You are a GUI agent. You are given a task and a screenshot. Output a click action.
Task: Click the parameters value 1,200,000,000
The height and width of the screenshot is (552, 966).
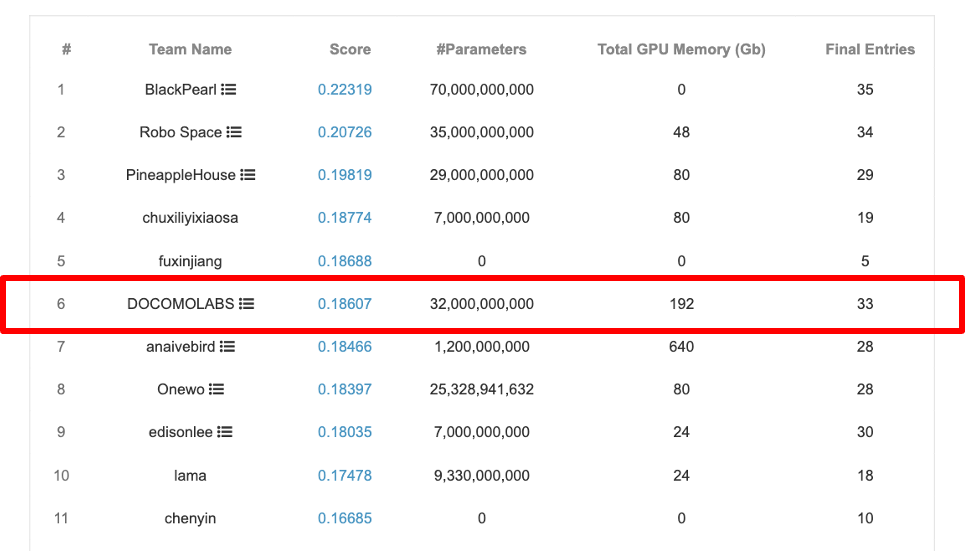click(482, 346)
